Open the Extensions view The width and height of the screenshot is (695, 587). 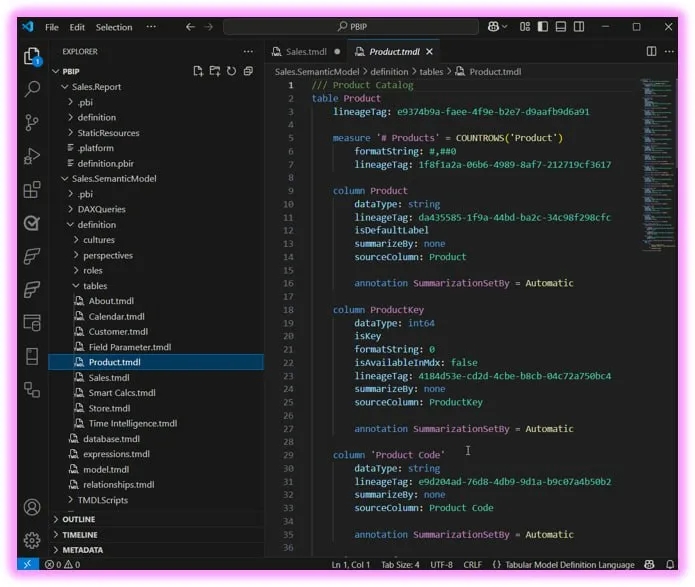click(32, 190)
